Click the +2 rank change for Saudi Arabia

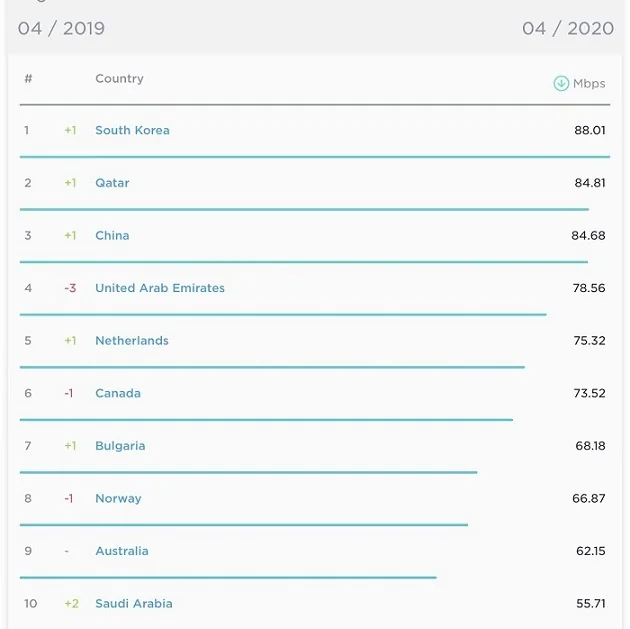coord(71,604)
